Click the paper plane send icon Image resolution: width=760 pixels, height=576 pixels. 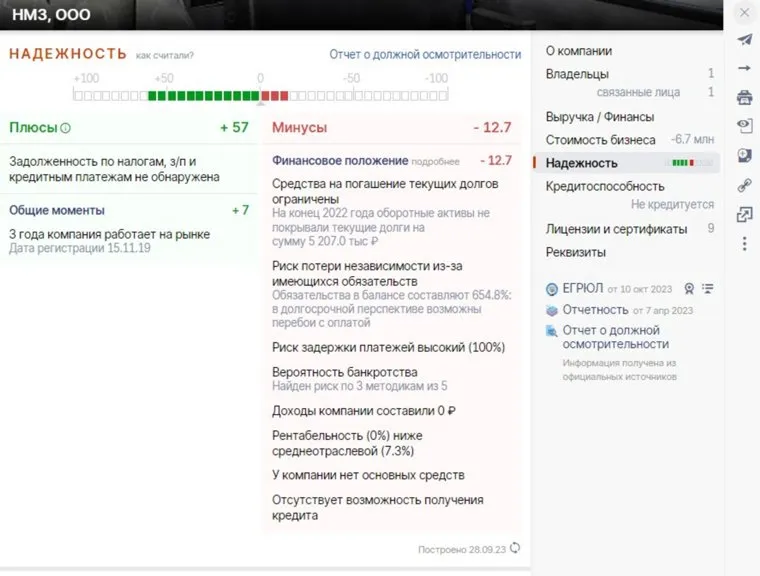point(744,40)
